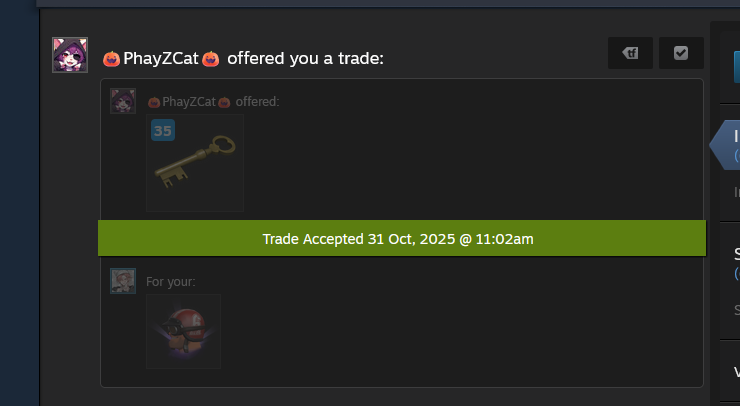The width and height of the screenshot is (740, 406).
Task: Inspect the red helmet hat item
Action: pos(184,331)
